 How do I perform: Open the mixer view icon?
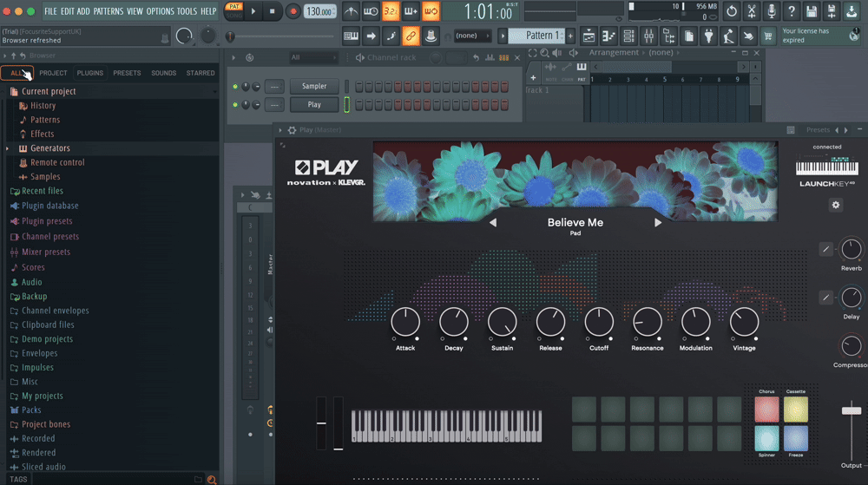(648, 36)
